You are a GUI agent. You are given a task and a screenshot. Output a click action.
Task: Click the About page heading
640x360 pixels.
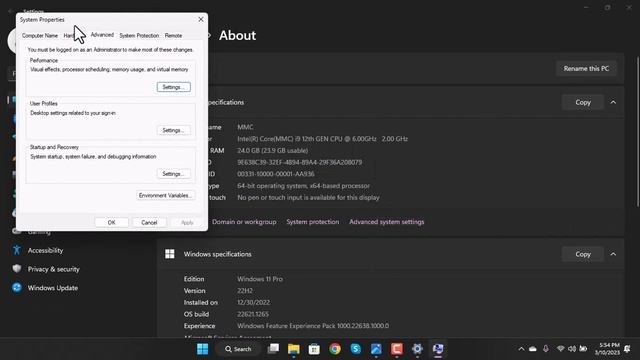click(x=238, y=36)
